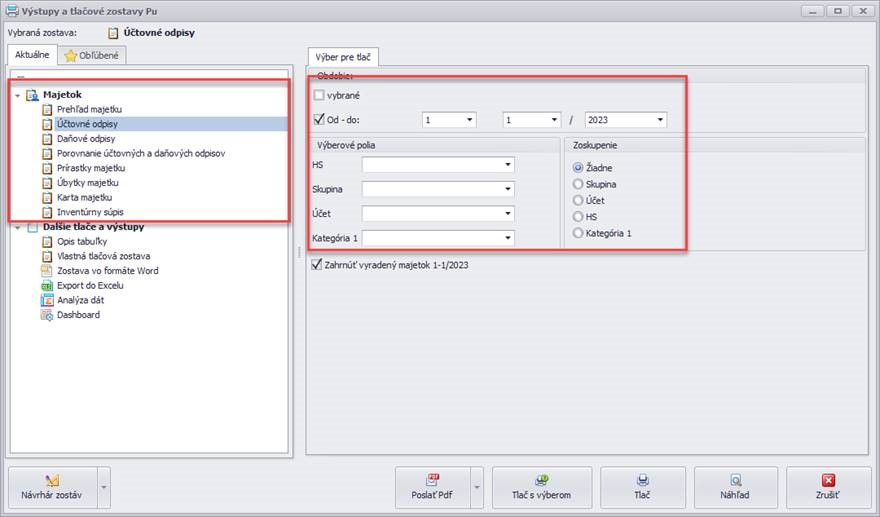Click the Zostava vo formáte Word icon
Screen dimensions: 880x517
tap(46, 270)
